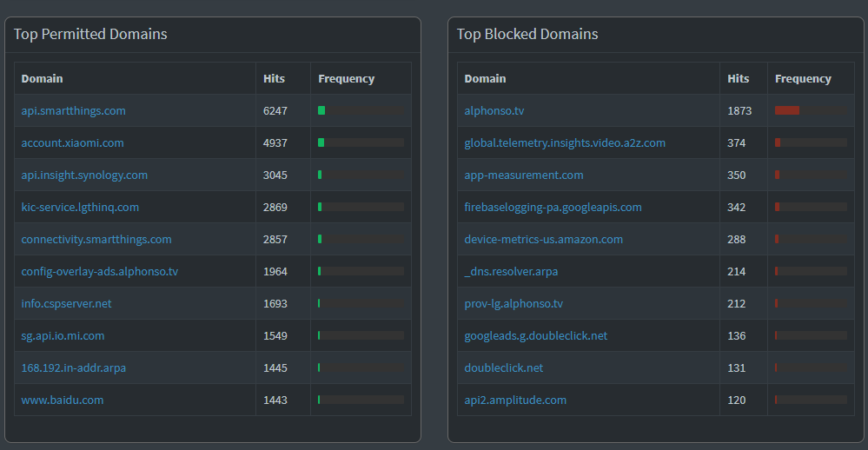
Task: Click the blocked hits value 120
Action: [x=736, y=400]
